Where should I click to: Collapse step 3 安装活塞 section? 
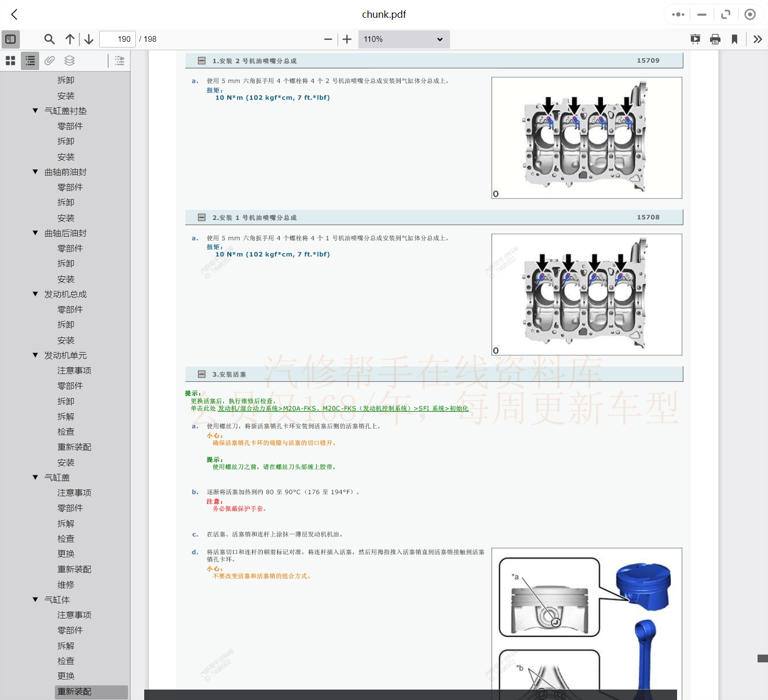click(202, 374)
